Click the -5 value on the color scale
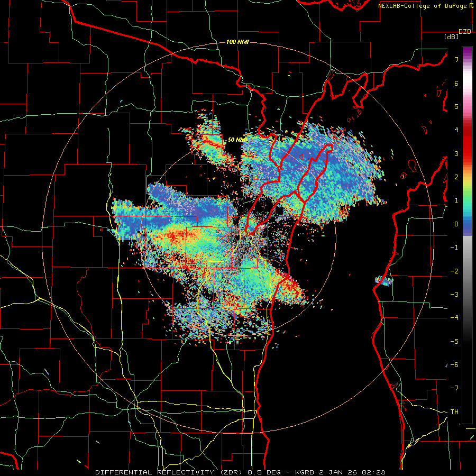 click(x=454, y=342)
